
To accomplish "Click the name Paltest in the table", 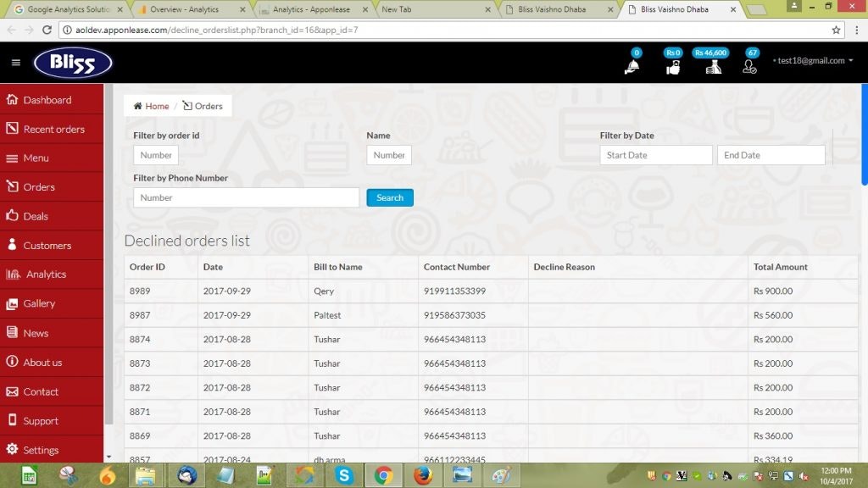I will (x=327, y=315).
